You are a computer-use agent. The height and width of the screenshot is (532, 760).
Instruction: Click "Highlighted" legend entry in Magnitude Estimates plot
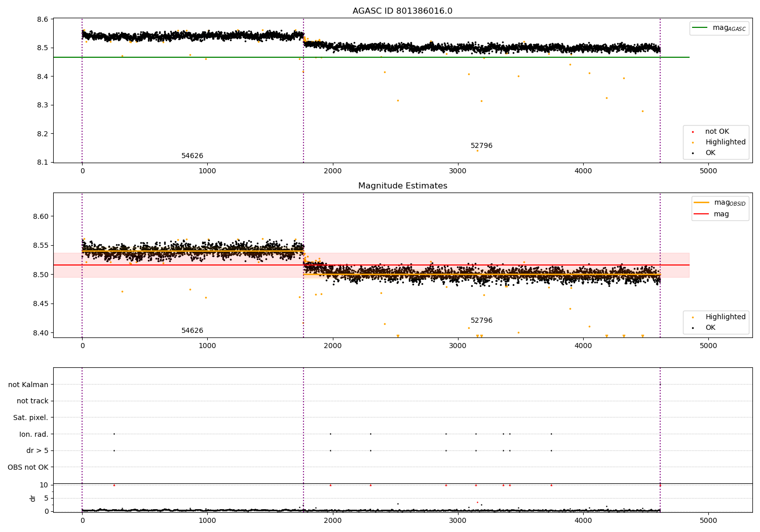tap(719, 317)
